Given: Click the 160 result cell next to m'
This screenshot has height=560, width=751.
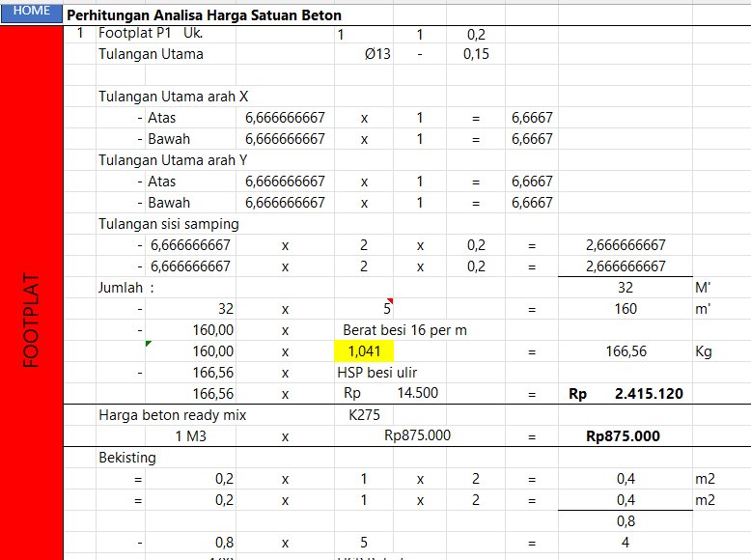Looking at the screenshot, I should pos(626,309).
